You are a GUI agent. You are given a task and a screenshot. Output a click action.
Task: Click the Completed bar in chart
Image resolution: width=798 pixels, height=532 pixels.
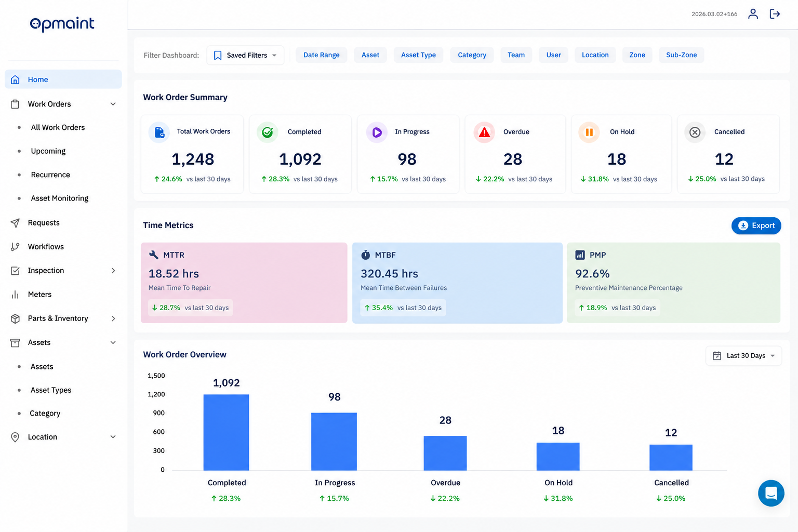(226, 432)
